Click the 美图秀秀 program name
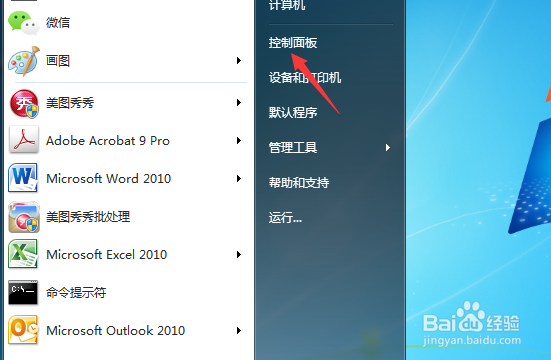 click(70, 103)
